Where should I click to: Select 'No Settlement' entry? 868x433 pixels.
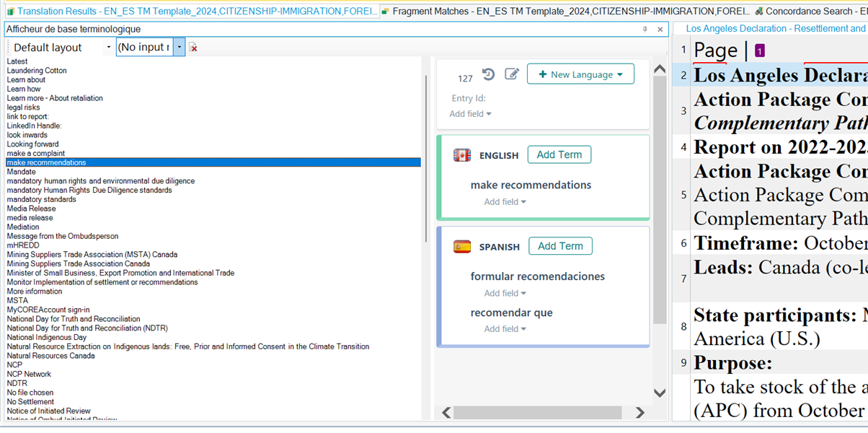[x=30, y=402]
